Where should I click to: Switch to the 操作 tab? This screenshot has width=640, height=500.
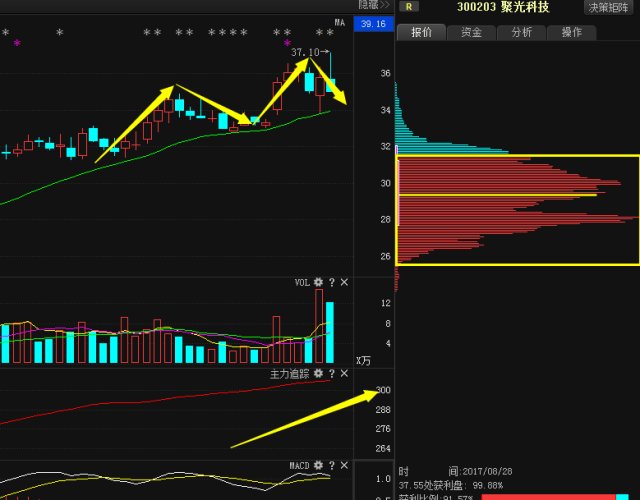(x=571, y=32)
